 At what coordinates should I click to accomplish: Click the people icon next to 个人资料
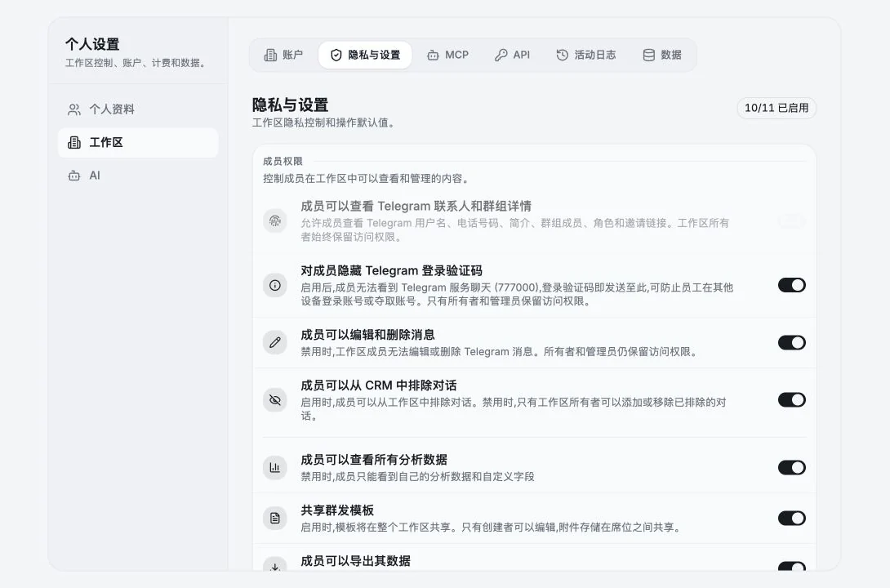(73, 109)
